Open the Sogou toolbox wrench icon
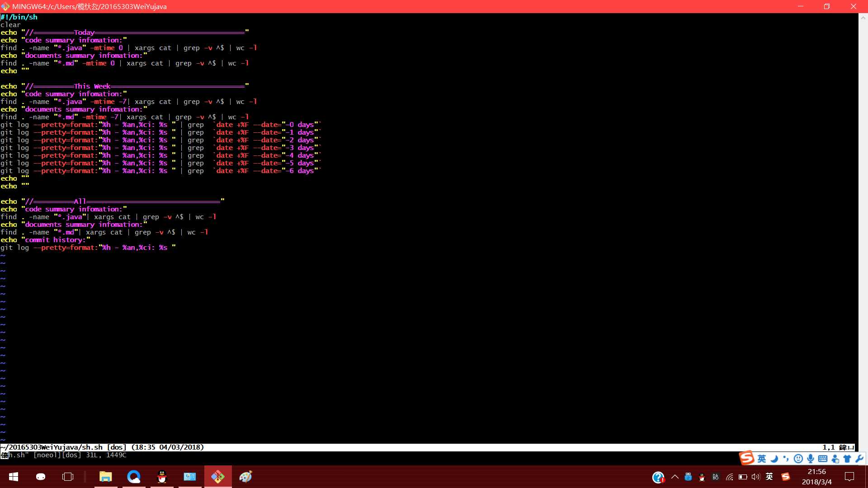The width and height of the screenshot is (868, 488). [x=859, y=459]
